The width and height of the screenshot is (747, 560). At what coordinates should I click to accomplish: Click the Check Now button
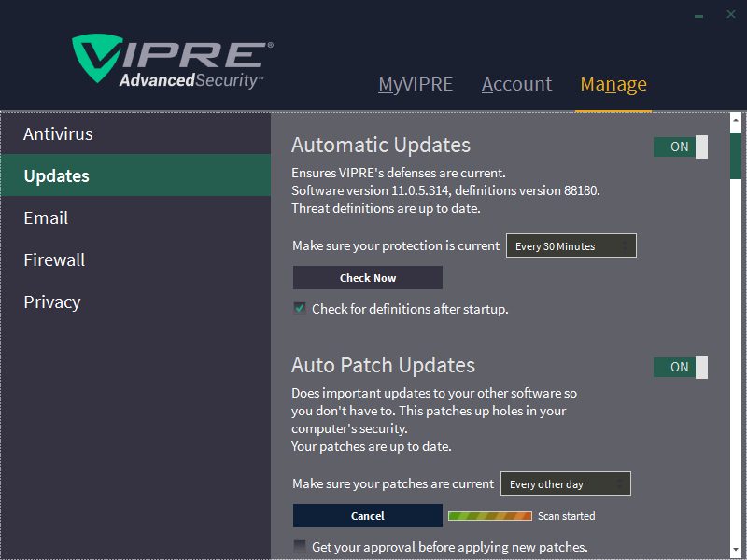point(367,277)
